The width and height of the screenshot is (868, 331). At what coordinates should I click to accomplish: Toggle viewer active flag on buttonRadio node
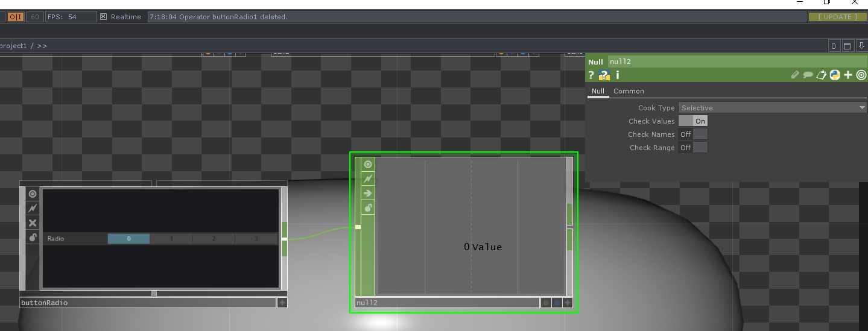pyautogui.click(x=33, y=194)
